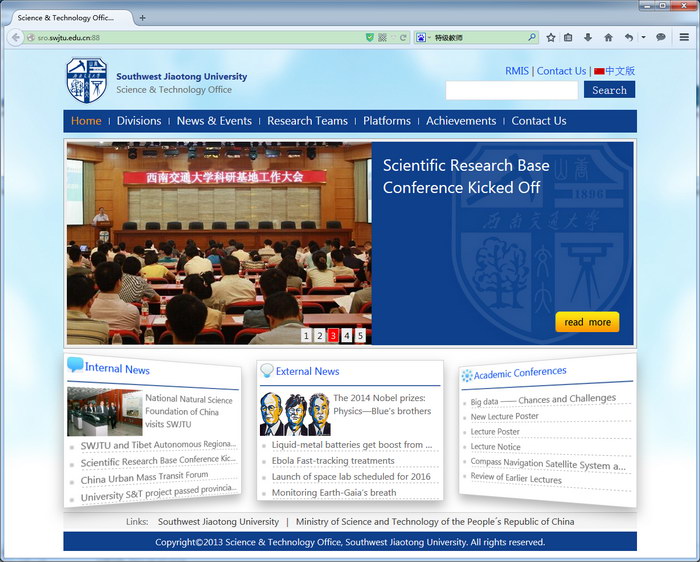Click the green shield security icon
This screenshot has width=700, height=562.
[x=370, y=37]
